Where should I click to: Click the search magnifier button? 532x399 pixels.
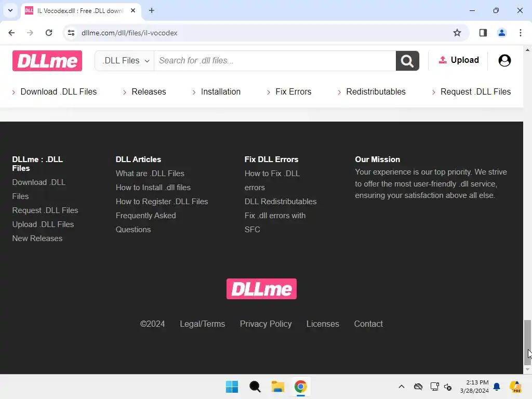tap(407, 61)
